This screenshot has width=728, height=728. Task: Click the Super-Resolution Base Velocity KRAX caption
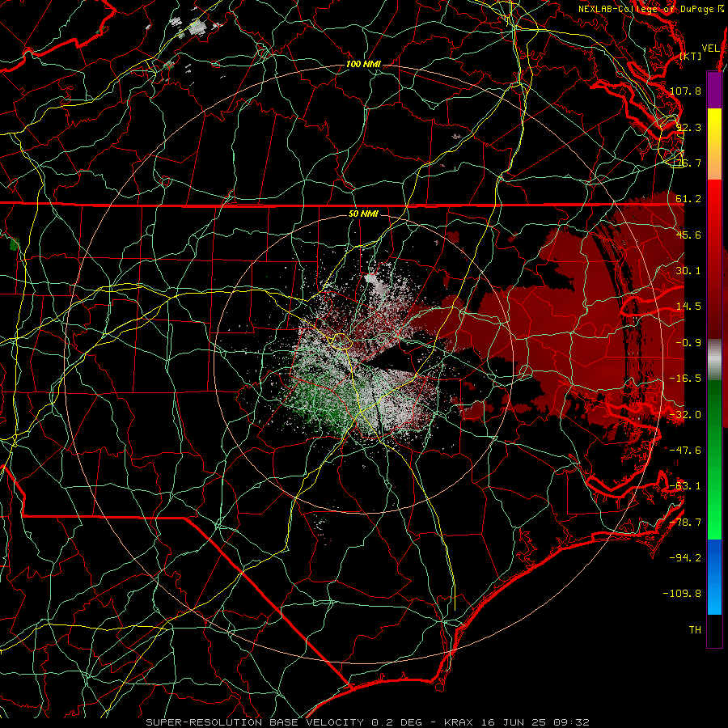(x=368, y=722)
